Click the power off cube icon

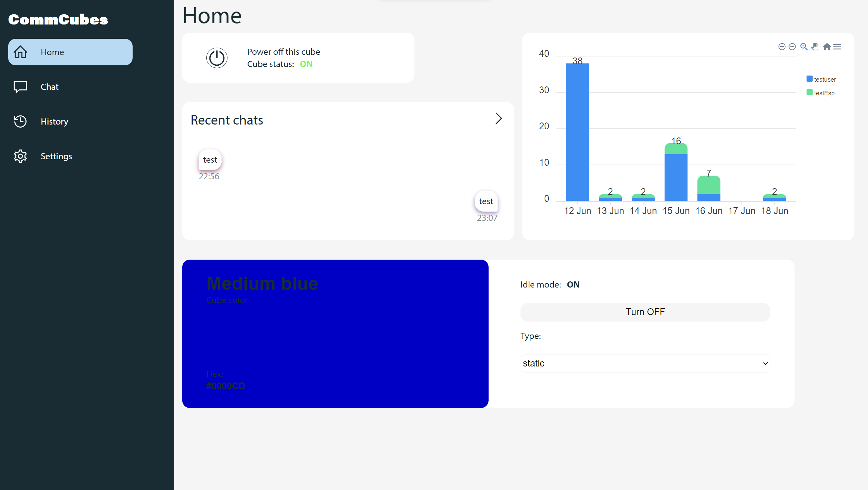216,57
